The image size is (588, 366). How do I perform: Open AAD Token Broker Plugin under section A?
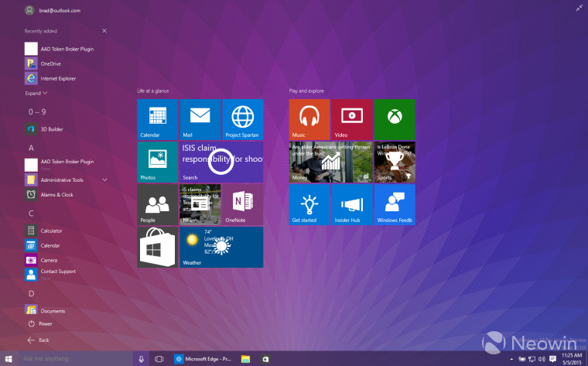tap(60, 164)
